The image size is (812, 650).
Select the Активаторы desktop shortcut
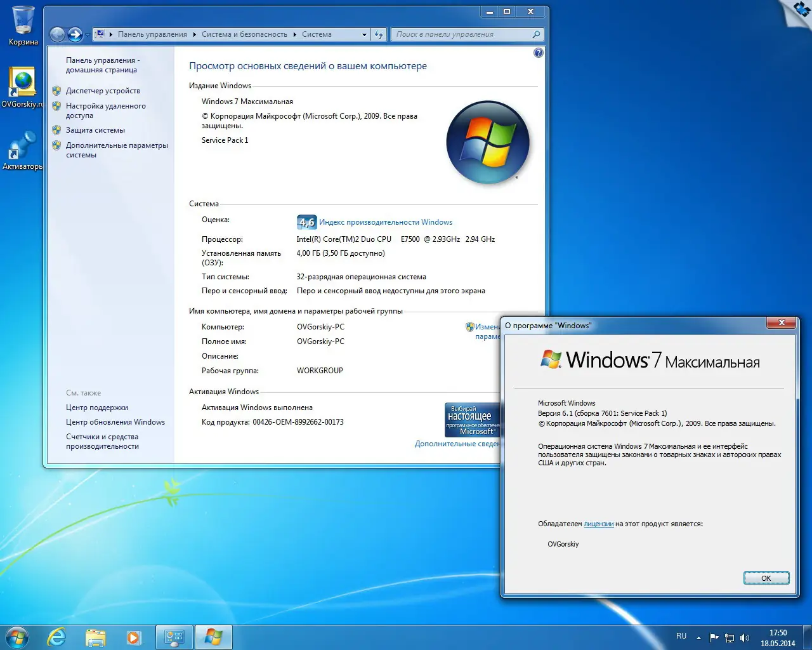click(x=22, y=150)
